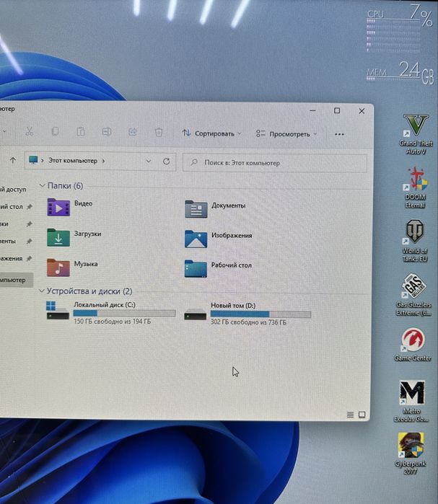This screenshot has height=504, width=438.
Task: Open World of Tanks EU shortcut
Action: click(415, 241)
